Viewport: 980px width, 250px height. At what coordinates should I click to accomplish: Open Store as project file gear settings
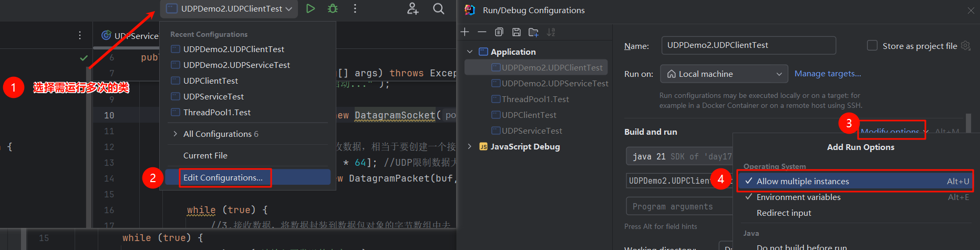click(965, 46)
